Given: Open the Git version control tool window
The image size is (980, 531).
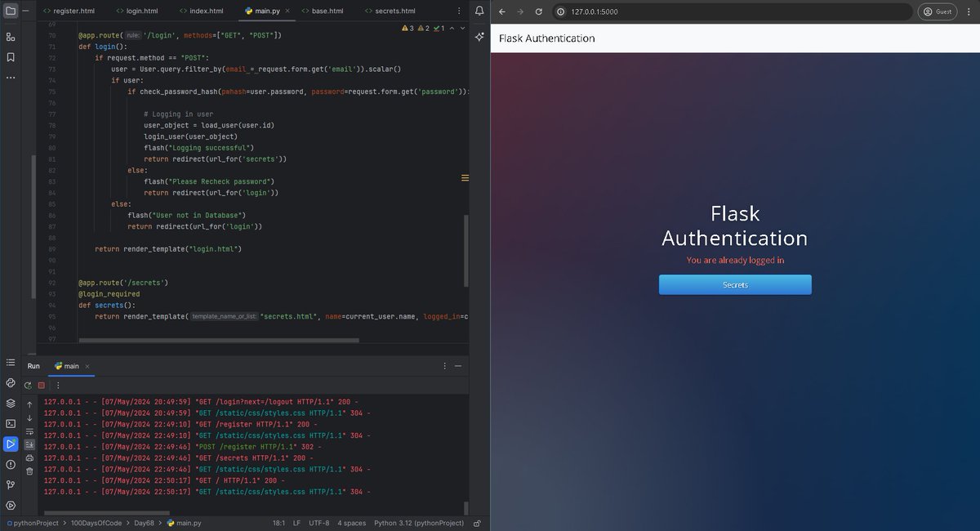Looking at the screenshot, I should point(11,484).
